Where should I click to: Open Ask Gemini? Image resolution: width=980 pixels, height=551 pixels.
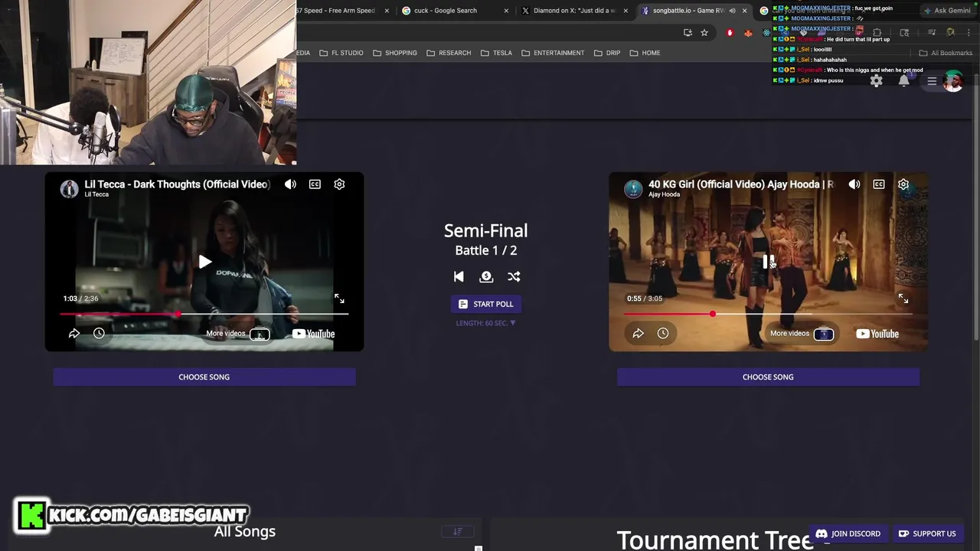947,11
